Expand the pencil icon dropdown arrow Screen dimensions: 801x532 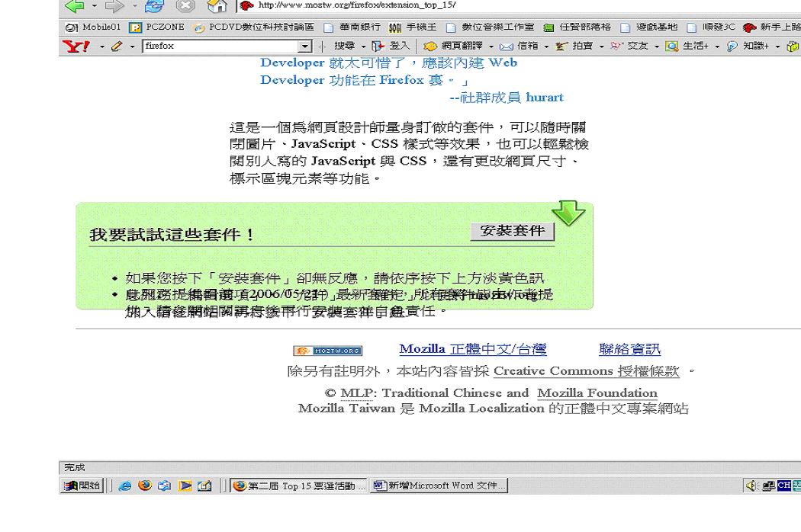(132, 46)
